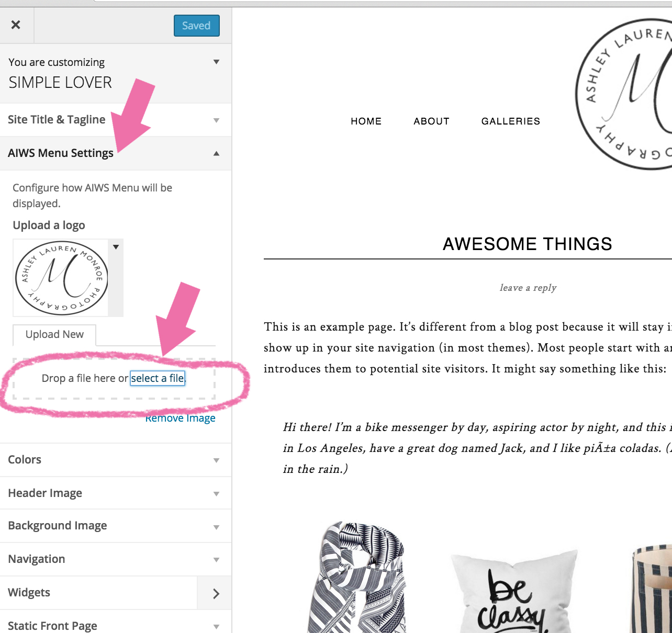Click the uploaded logo thumbnail in sidebar

61,278
